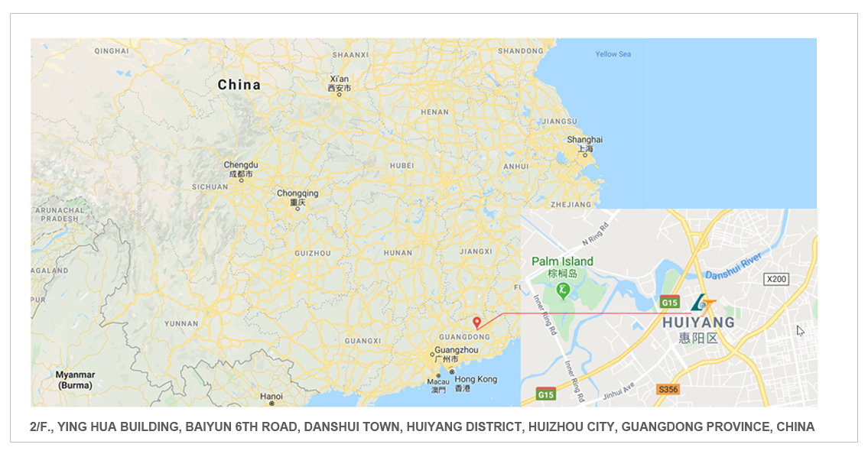This screenshot has height=454, width=868.
Task: Click the Chengdu city label
Action: (x=241, y=169)
